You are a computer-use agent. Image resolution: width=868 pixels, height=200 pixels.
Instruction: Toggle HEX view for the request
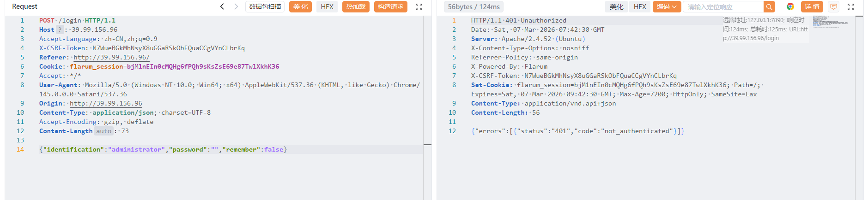tap(327, 7)
